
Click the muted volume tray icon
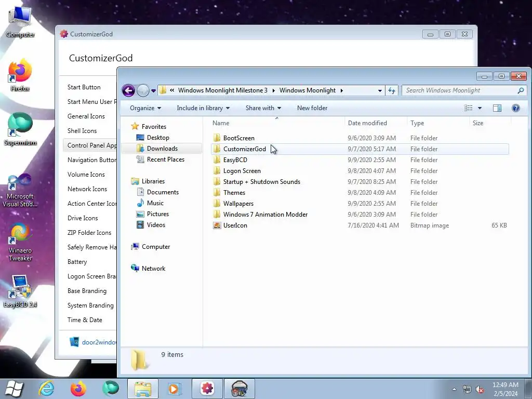tap(480, 390)
